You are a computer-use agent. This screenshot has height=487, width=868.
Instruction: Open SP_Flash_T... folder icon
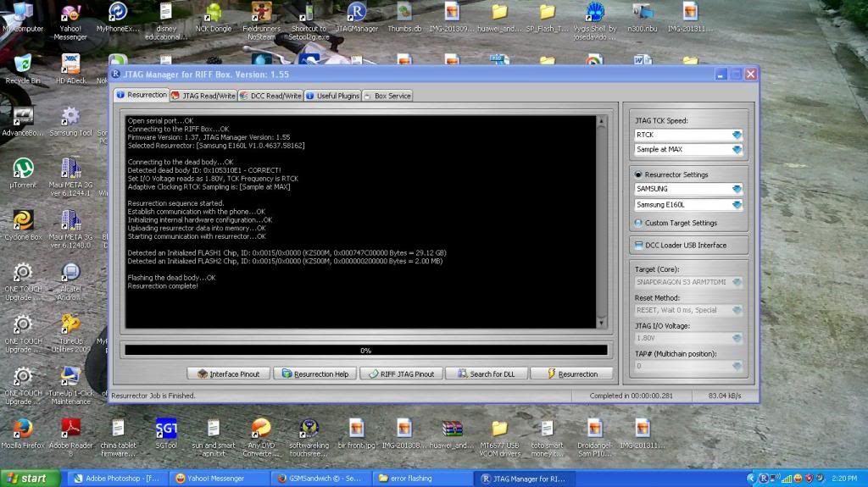(547, 19)
